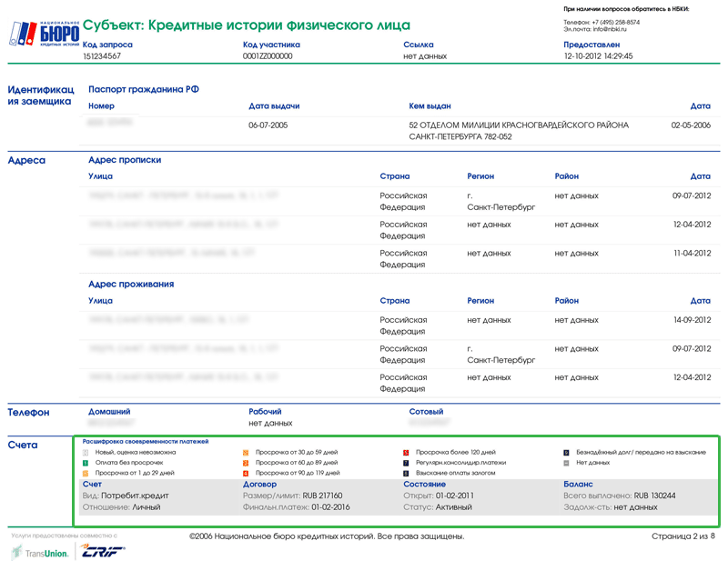728x561 pixels.
Task: Click the 'Сотовый' phone label
Action: coord(426,412)
